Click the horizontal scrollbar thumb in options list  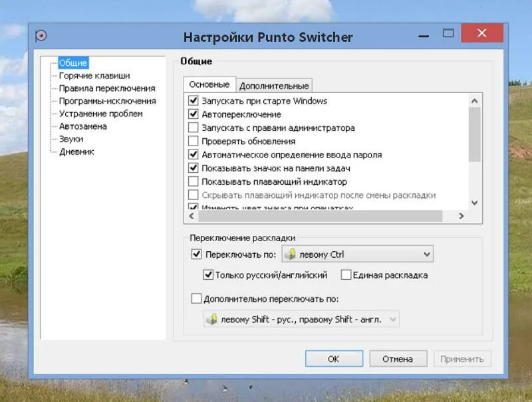point(321,216)
